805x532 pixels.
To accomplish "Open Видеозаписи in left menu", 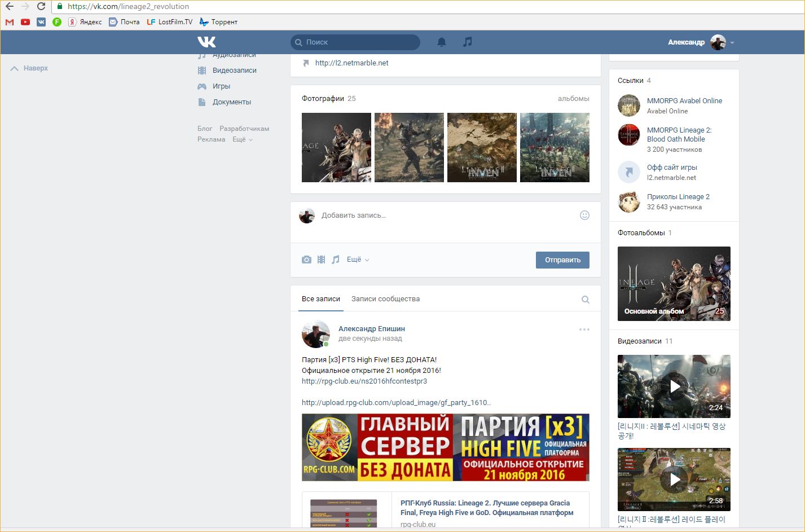I will pyautogui.click(x=227, y=71).
